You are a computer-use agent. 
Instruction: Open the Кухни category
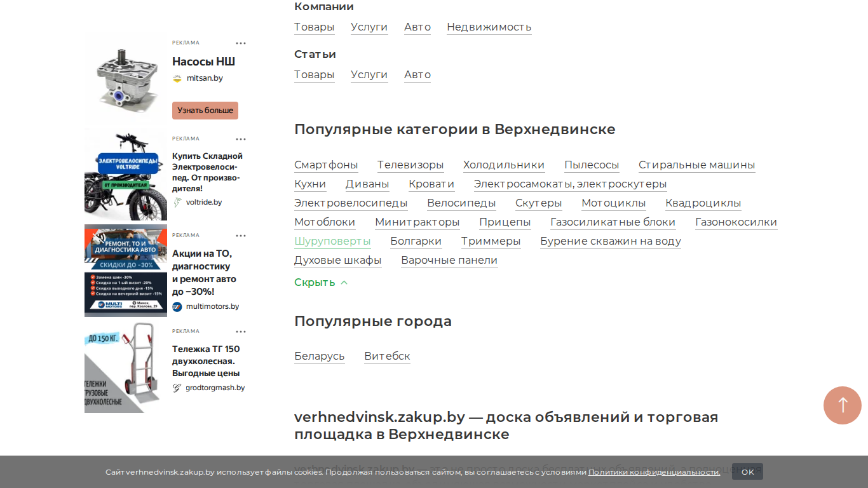pyautogui.click(x=310, y=184)
